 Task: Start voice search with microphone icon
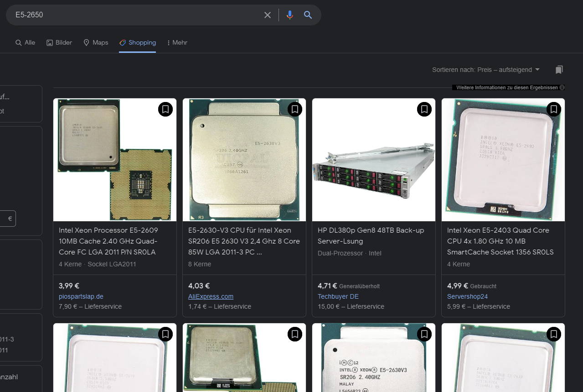[289, 15]
